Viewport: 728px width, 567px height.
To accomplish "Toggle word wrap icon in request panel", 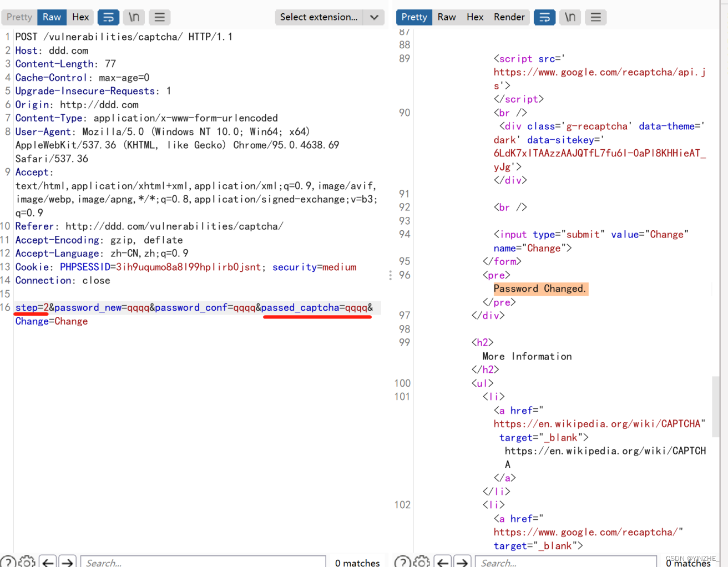I will 109,17.
